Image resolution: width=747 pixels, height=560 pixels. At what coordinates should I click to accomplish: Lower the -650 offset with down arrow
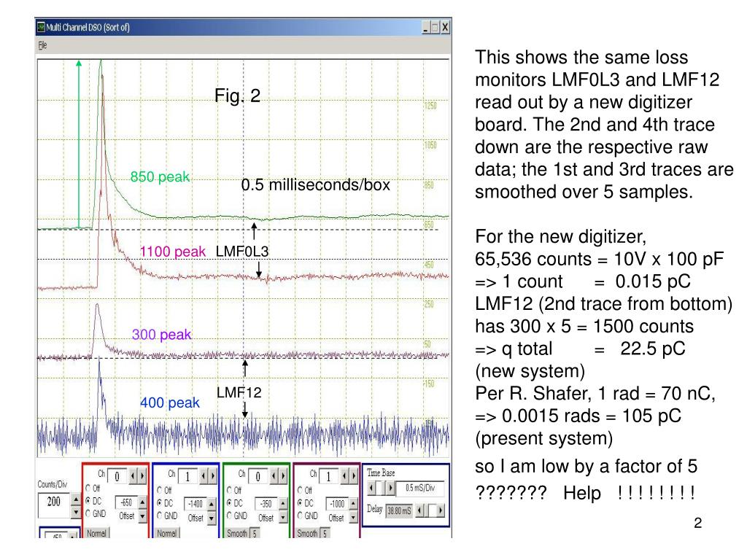click(x=142, y=517)
